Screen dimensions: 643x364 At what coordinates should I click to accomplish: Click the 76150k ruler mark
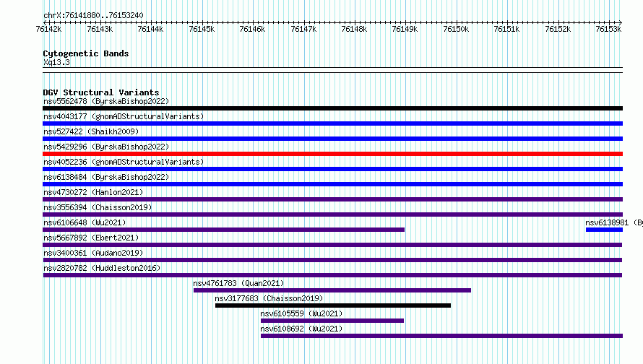tap(456, 29)
